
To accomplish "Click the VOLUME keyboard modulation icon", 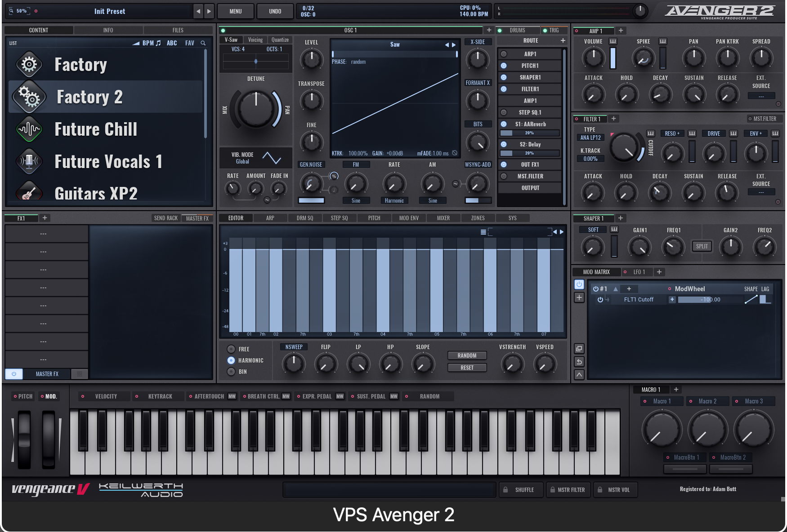I will point(613,41).
